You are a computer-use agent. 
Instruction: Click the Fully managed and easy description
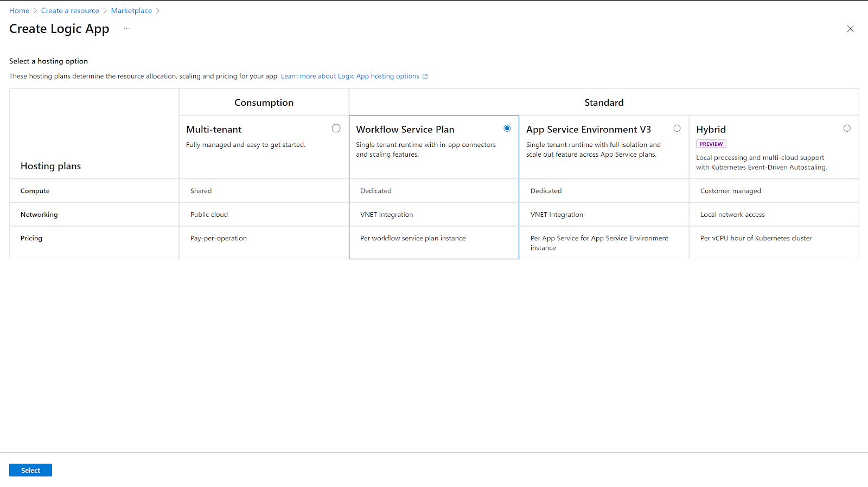pos(246,145)
